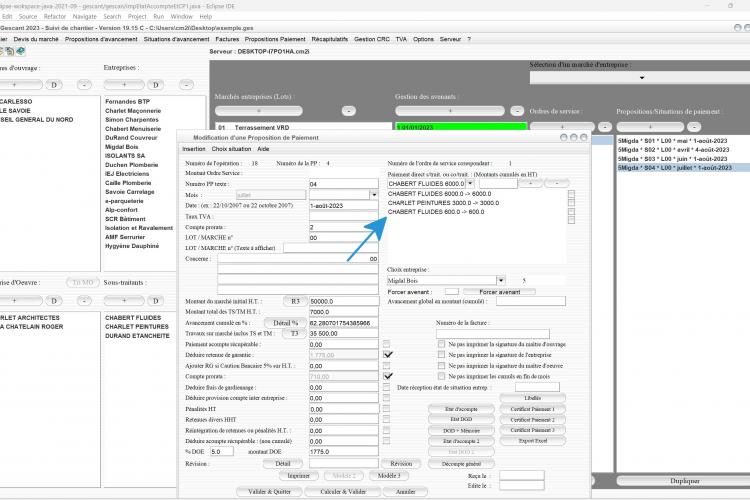Click the Numéro de la facture field
The image size is (750, 500).
[x=493, y=333]
